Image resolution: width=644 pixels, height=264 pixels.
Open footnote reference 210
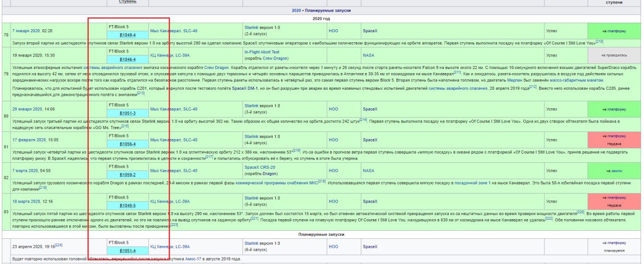coord(599,42)
